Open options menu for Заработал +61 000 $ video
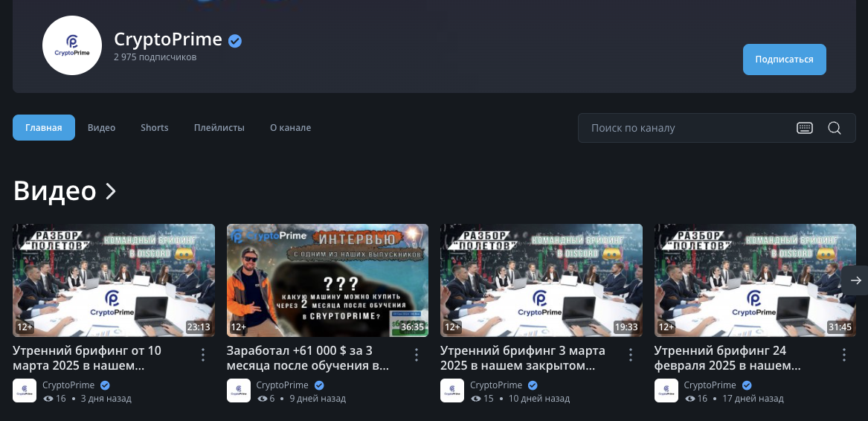The image size is (868, 421). tap(417, 355)
